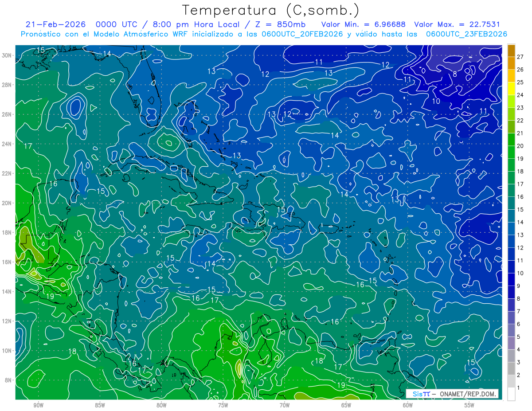Click the 55W longitude axis label

[469, 405]
